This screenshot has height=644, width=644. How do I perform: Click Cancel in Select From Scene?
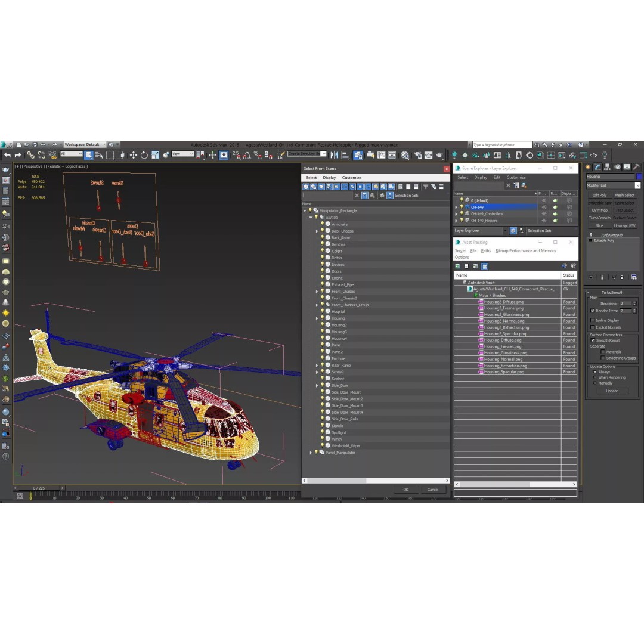coord(433,490)
